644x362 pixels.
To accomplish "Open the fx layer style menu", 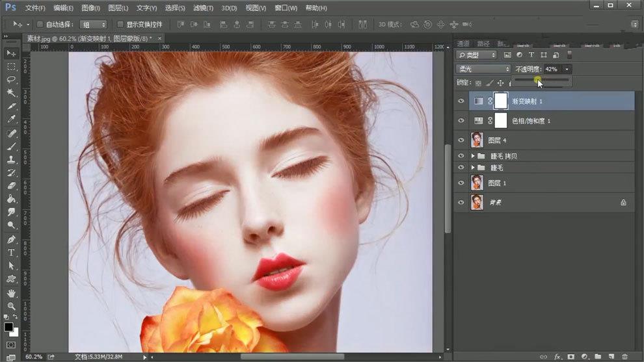I will pos(557,357).
